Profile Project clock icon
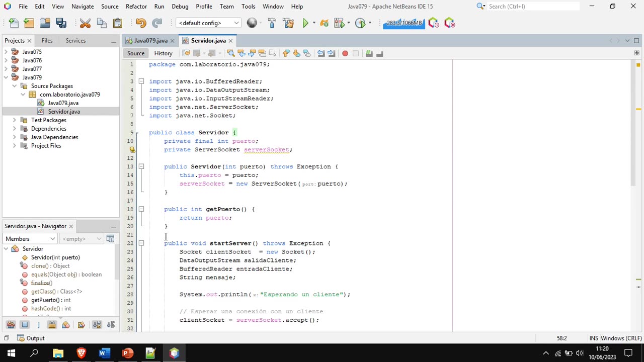 pos(360,23)
